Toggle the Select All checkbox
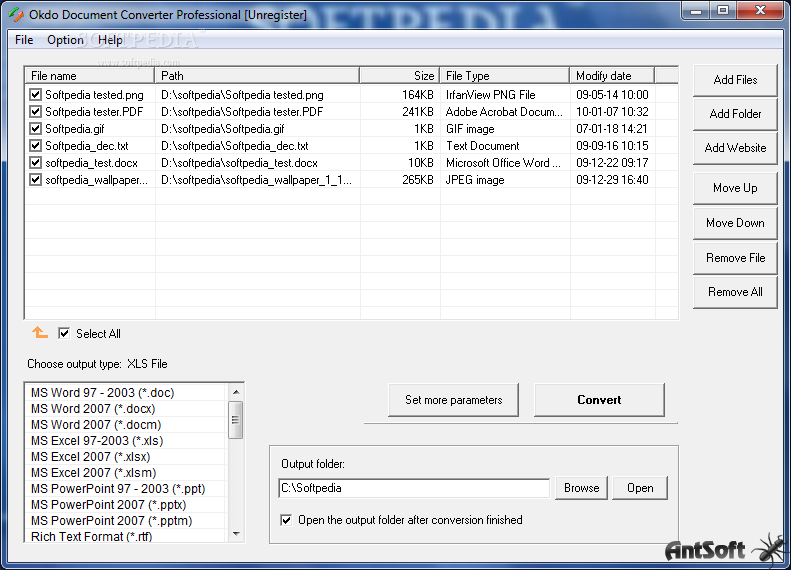 click(x=64, y=333)
